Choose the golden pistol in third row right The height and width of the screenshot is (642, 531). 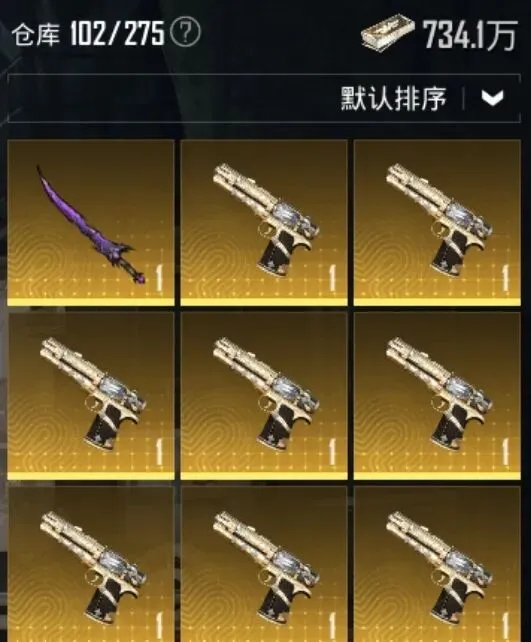click(437, 564)
